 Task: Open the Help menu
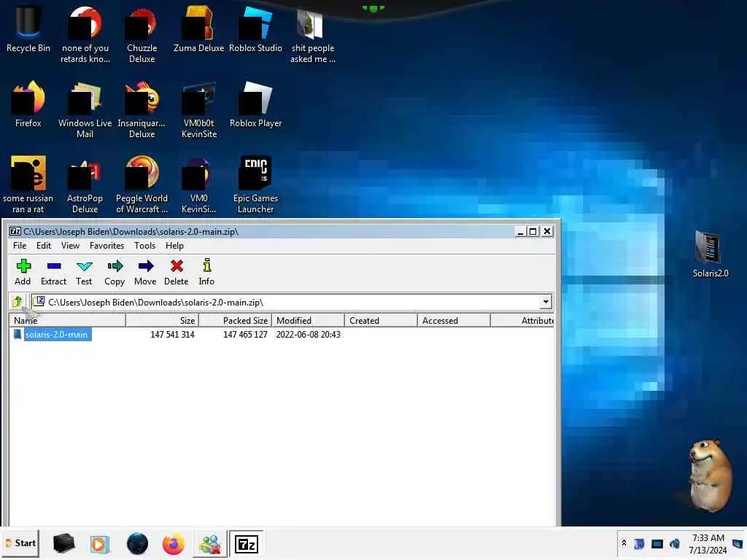tap(174, 246)
